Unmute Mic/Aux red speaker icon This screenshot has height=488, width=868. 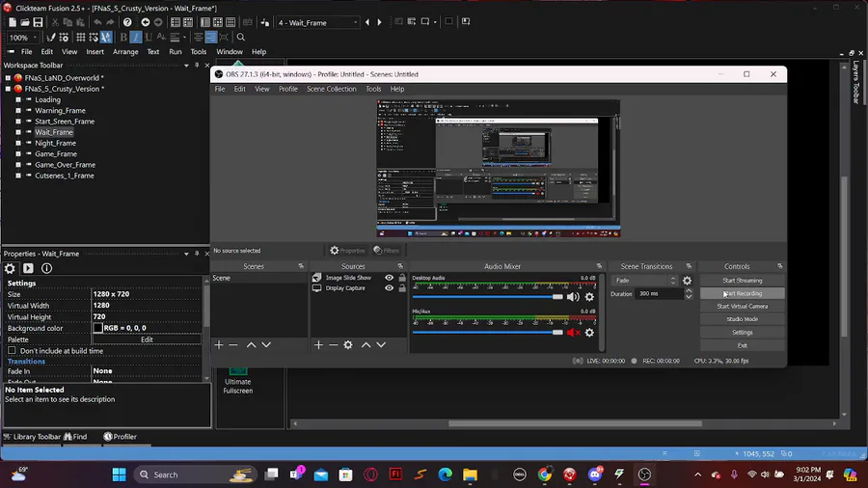[573, 333]
